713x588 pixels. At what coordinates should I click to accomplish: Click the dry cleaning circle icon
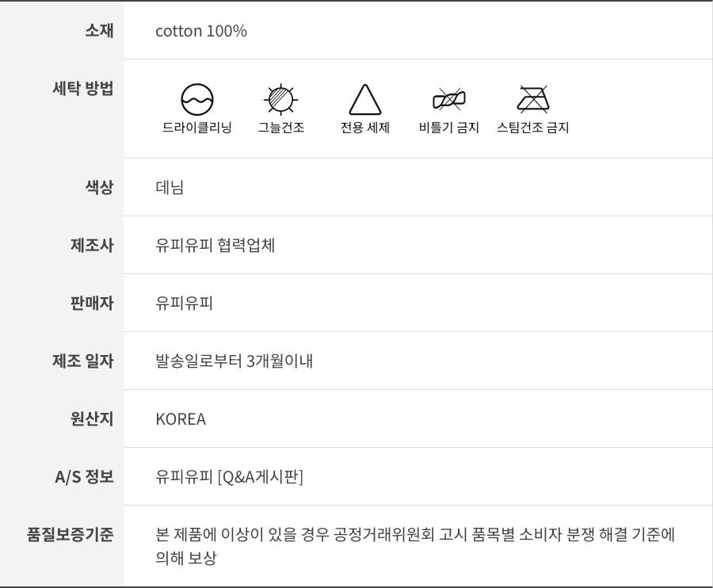tap(197, 100)
